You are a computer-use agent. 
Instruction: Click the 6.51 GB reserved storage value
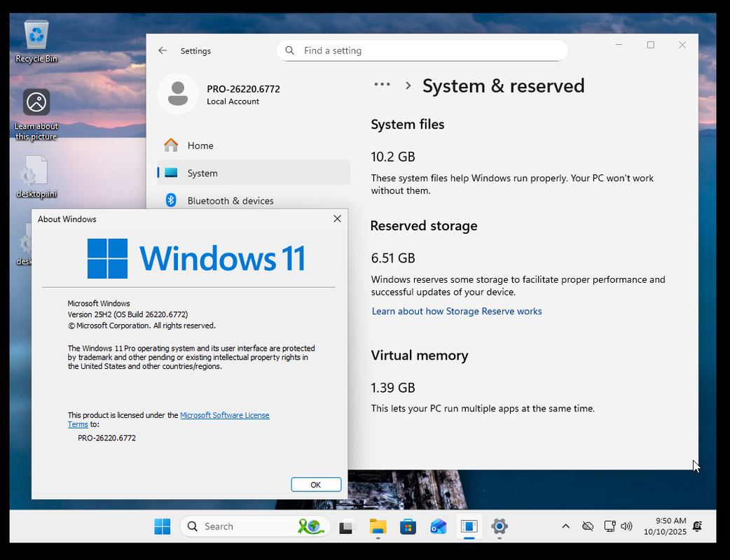click(393, 258)
